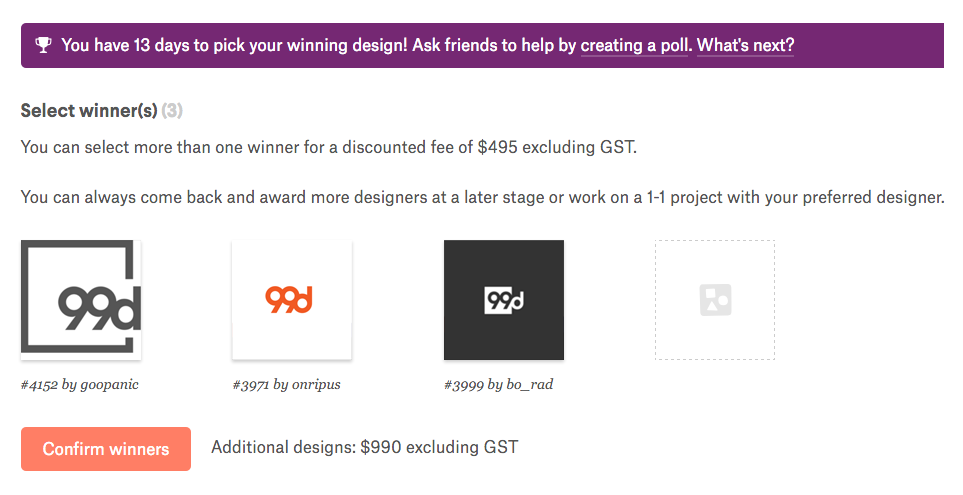Click the "#3971 by onripus" caption
This screenshot has height=495, width=963.
tap(286, 384)
